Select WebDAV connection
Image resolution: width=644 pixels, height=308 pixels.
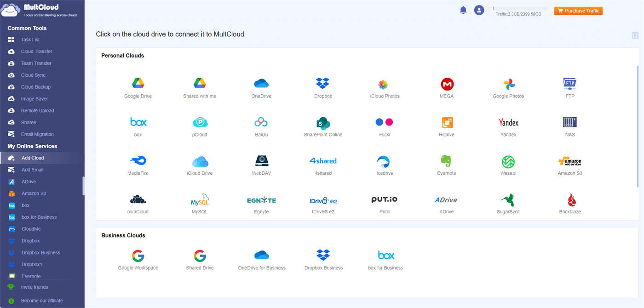click(x=261, y=165)
